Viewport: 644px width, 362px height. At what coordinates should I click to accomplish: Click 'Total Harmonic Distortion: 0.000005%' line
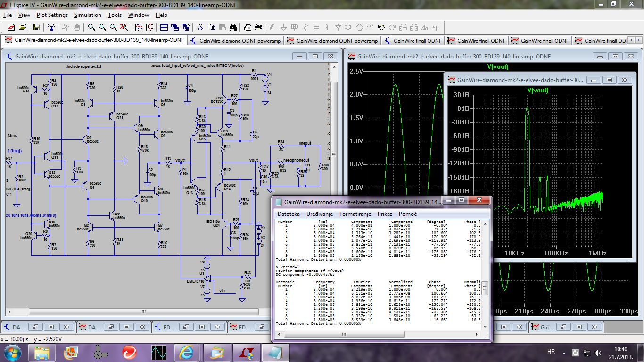[x=318, y=324]
